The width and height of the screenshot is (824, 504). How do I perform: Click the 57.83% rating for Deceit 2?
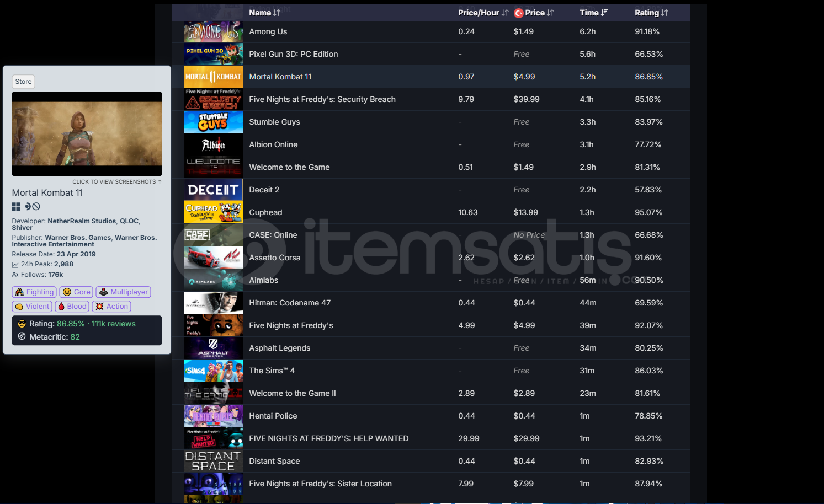[x=648, y=190]
